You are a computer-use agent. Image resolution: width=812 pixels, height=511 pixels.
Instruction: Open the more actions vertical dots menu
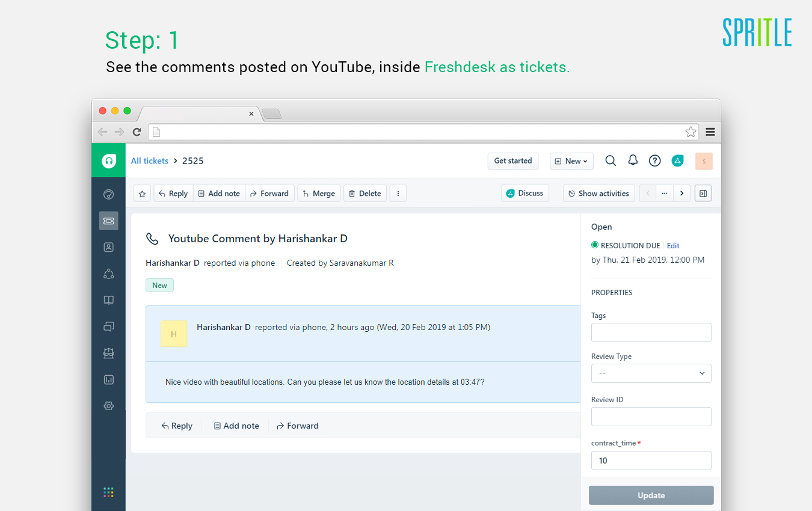coord(398,194)
